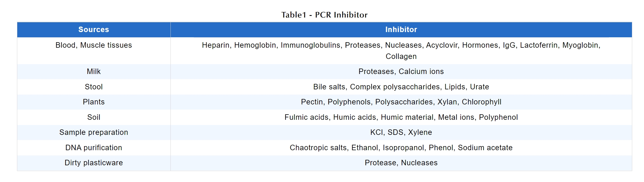Click the word 'Collagen' in the blood row

[x=401, y=56]
